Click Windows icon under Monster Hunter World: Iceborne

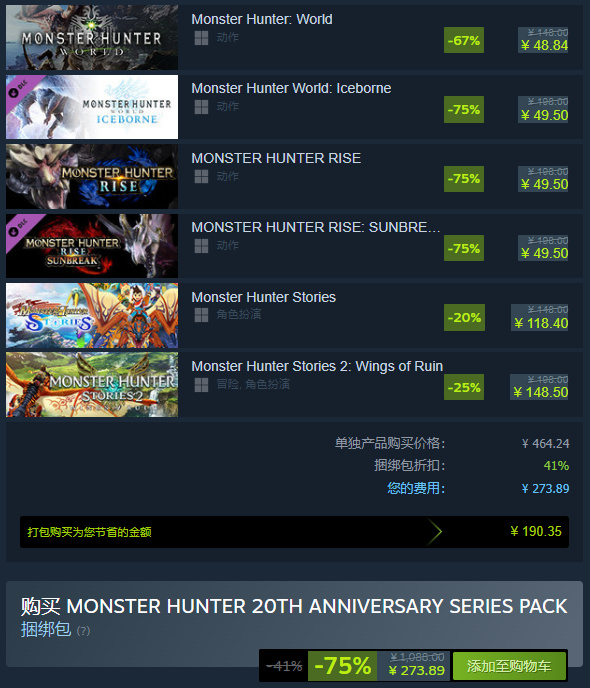pyautogui.click(x=201, y=107)
